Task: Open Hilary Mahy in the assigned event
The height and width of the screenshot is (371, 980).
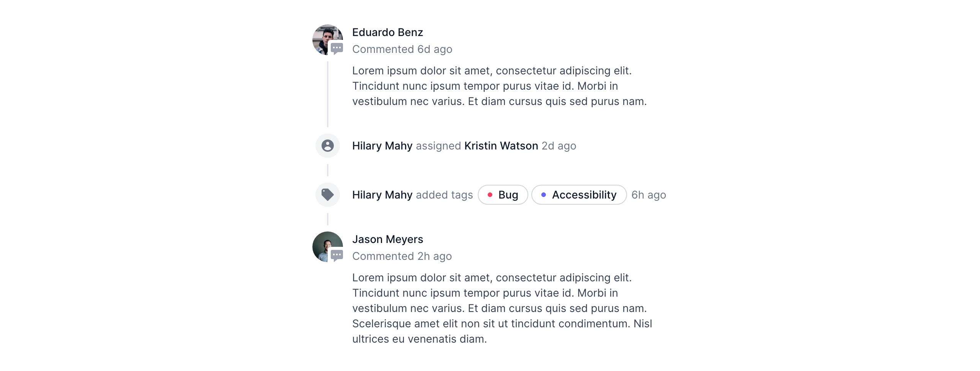Action: pos(382,146)
